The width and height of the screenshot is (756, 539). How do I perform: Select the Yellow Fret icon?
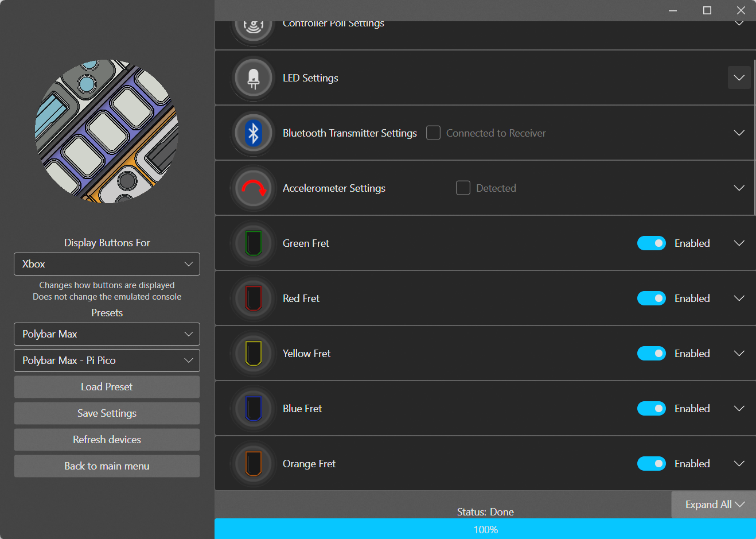coord(253,354)
